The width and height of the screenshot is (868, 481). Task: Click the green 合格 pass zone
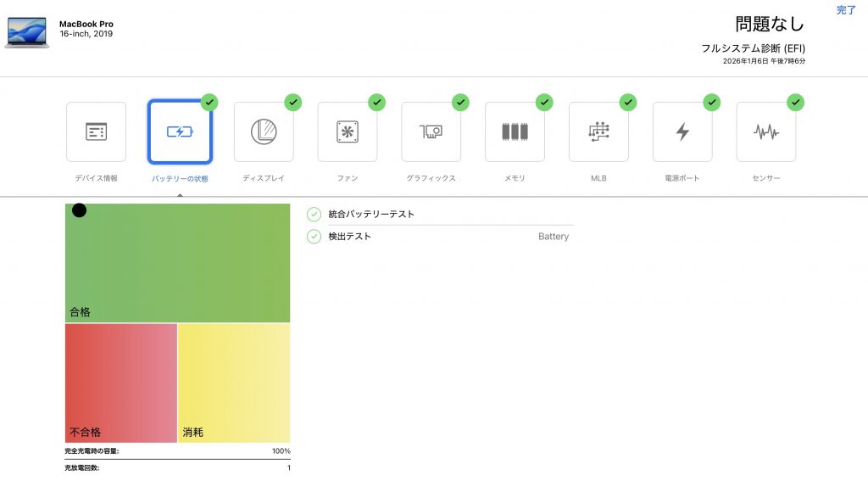pyautogui.click(x=178, y=263)
